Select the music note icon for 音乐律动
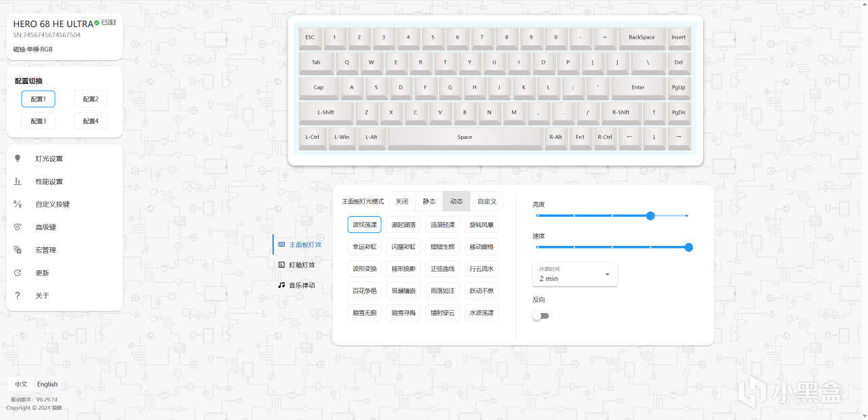Viewport: 868px width, 420px height. [281, 285]
